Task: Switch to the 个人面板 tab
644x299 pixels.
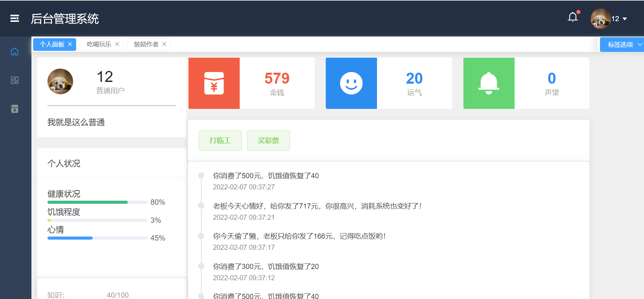Action: click(52, 44)
